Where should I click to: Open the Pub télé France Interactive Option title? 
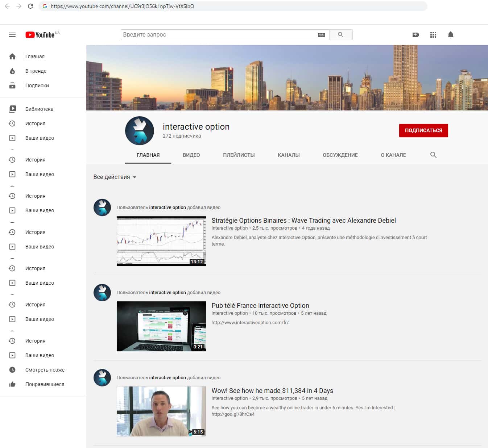[260, 306]
